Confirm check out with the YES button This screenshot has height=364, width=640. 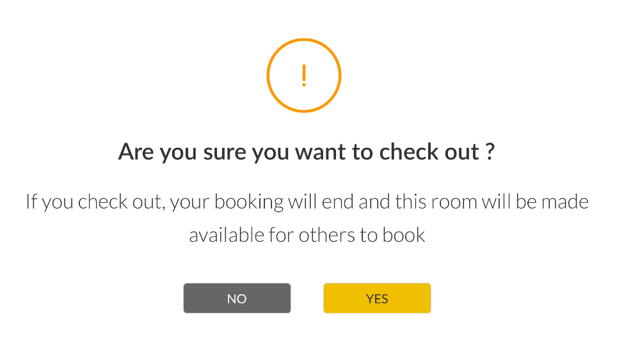(377, 298)
